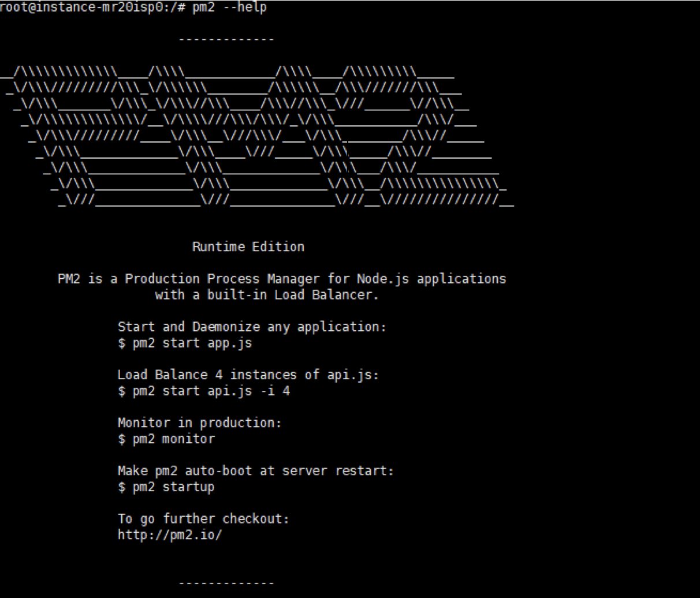Open the http://pm2.io/ link
The height and width of the screenshot is (598, 700).
[x=170, y=535]
